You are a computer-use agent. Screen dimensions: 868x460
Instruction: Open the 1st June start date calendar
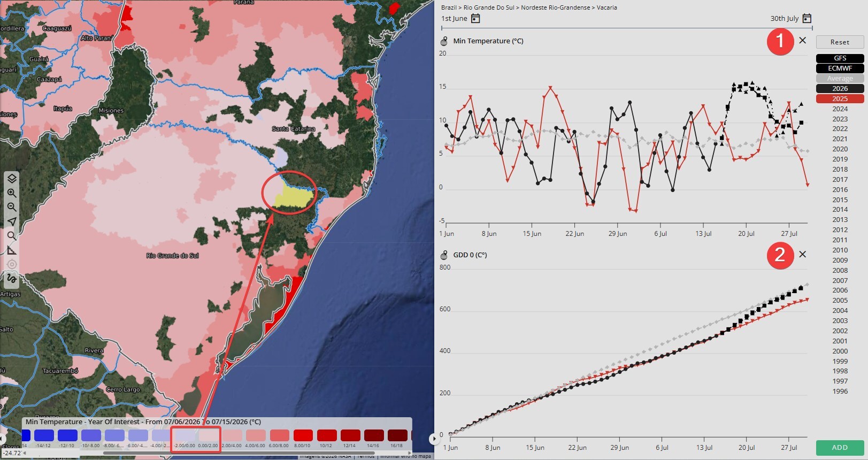click(x=475, y=19)
